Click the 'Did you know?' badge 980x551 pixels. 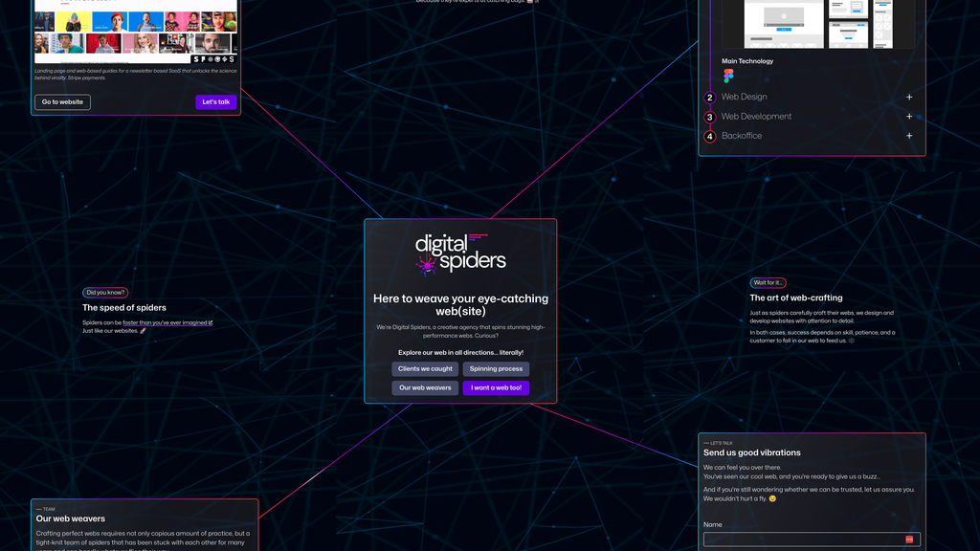click(x=105, y=293)
